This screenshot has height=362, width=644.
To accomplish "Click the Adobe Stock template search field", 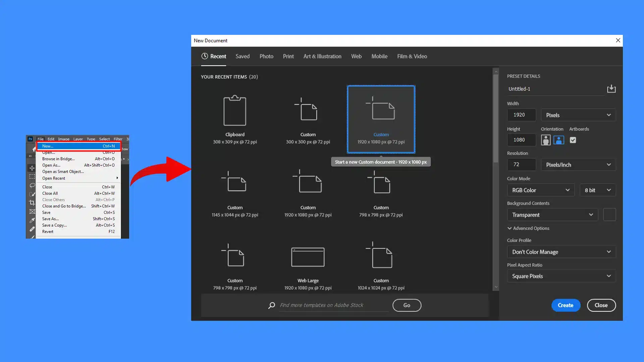I will tap(333, 305).
